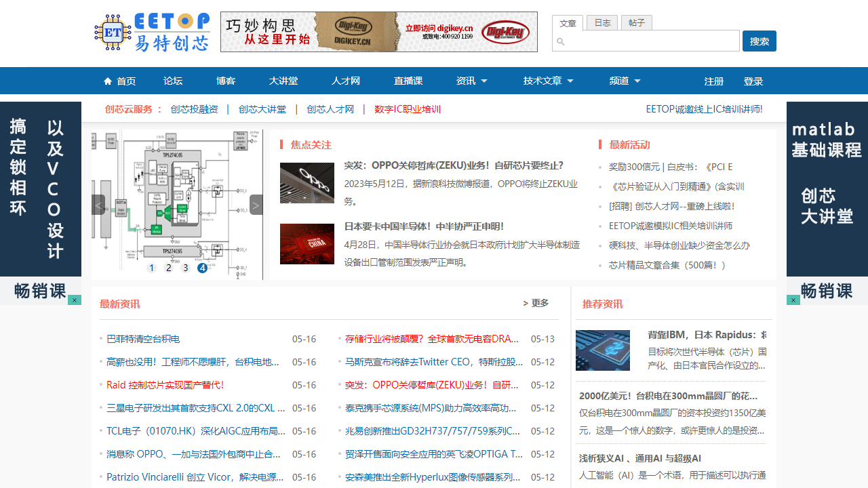Close the right side banner ad

[x=793, y=300]
